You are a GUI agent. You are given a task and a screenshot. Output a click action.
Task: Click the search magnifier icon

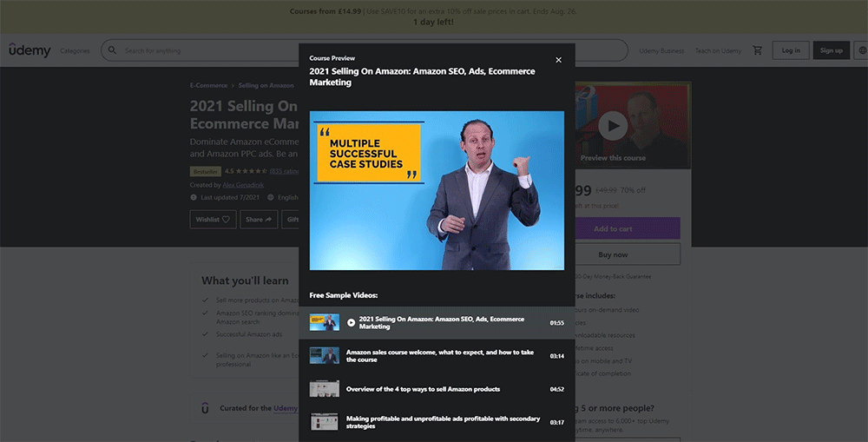coord(112,50)
